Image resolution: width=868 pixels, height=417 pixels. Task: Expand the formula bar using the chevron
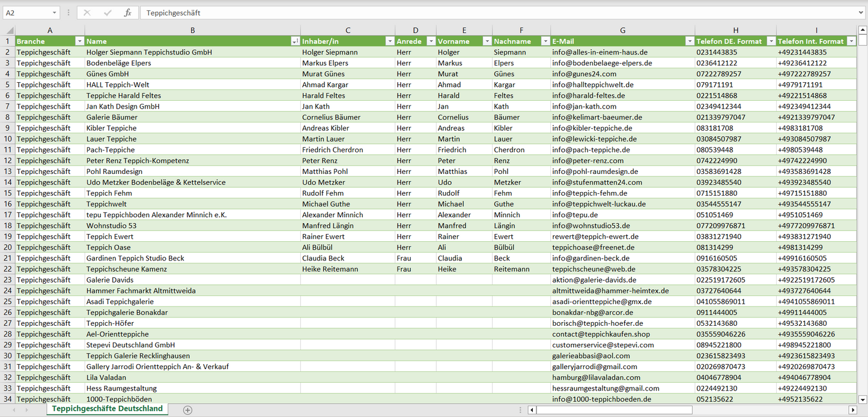pyautogui.click(x=861, y=13)
